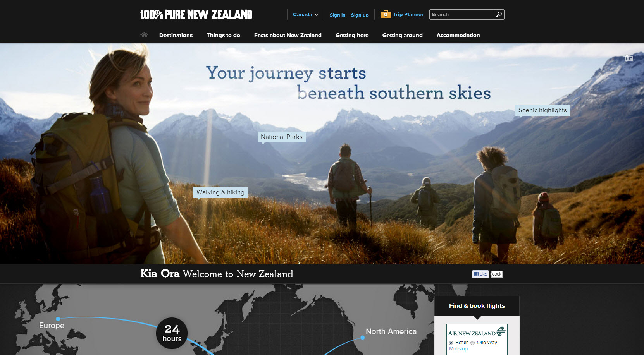The width and height of the screenshot is (644, 355).
Task: Click the Walking & hiking hotspot label
Action: click(x=220, y=192)
